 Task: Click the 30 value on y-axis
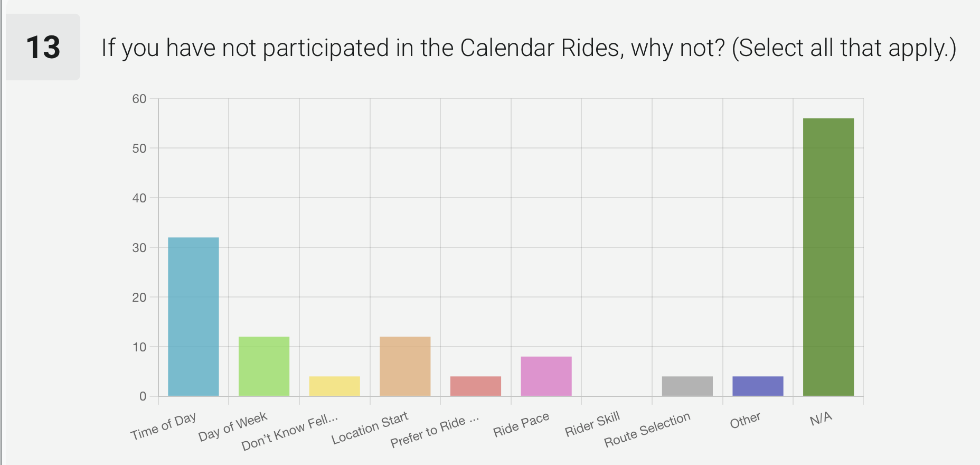point(139,248)
